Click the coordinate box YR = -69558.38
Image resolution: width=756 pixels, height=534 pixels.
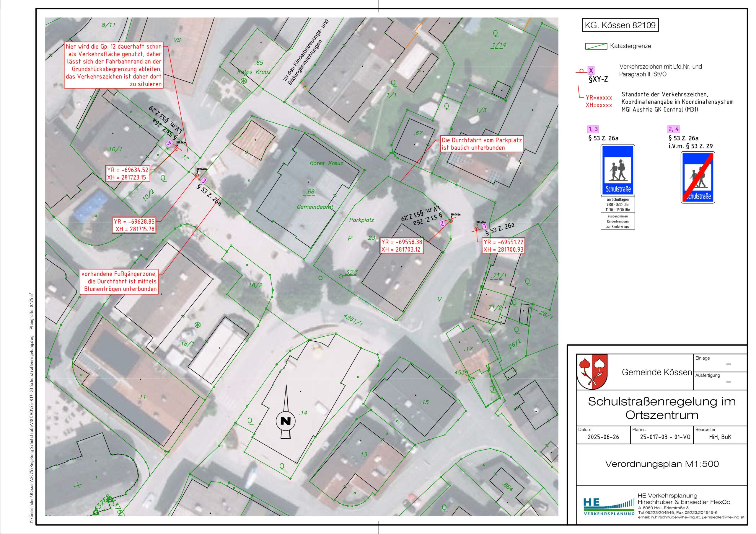(401, 246)
